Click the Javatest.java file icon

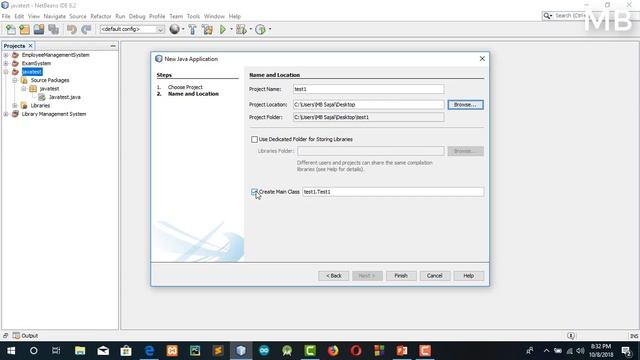(x=42, y=97)
